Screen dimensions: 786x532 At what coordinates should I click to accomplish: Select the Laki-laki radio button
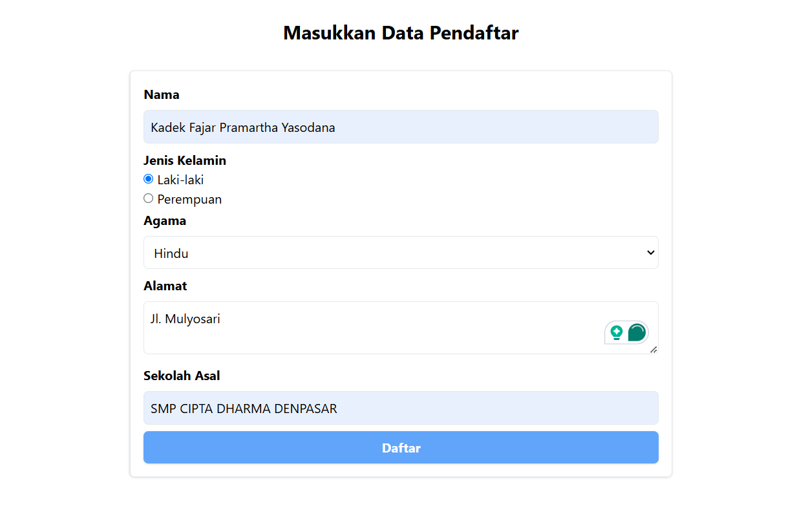click(148, 179)
